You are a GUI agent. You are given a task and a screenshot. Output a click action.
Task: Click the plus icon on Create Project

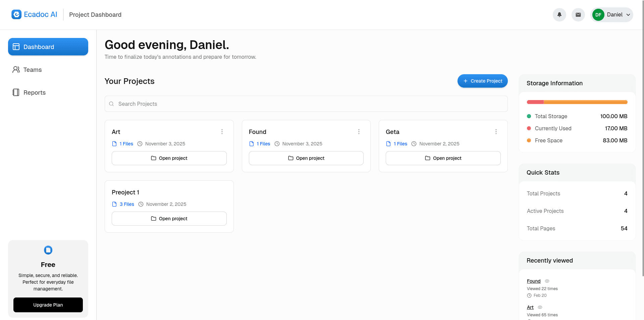tap(466, 81)
